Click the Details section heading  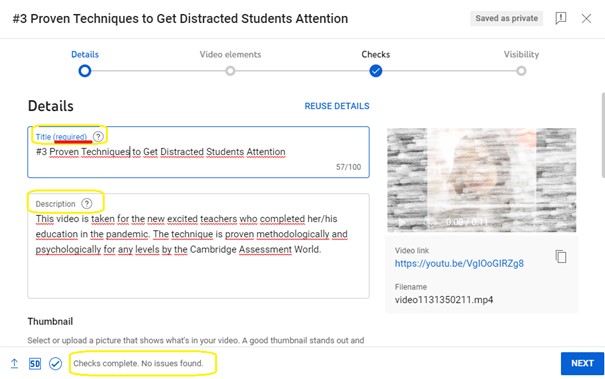coord(51,106)
